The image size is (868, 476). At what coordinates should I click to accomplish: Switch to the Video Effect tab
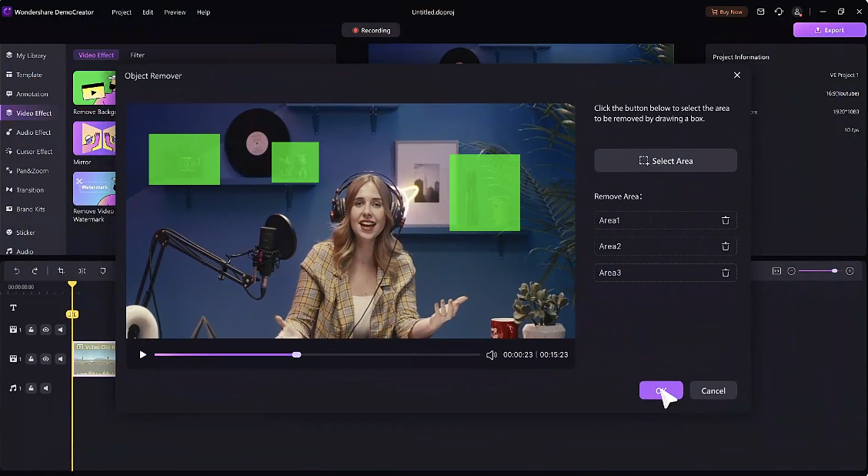click(95, 55)
